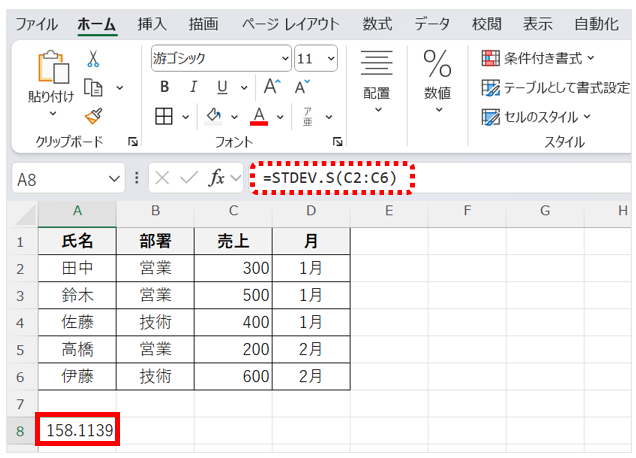Select cell A8 showing 158.1139
Screen dimensions: 636x458
pos(77,430)
